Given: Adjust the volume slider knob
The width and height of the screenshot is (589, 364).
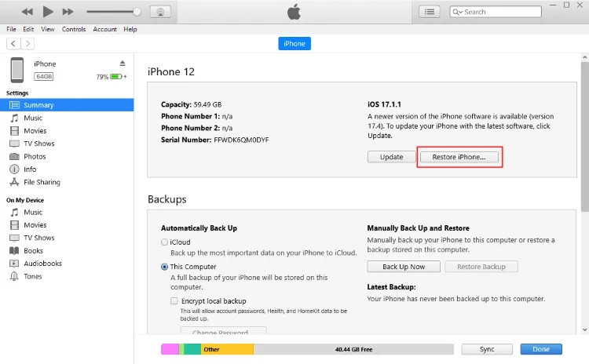Looking at the screenshot, I should coord(137,12).
